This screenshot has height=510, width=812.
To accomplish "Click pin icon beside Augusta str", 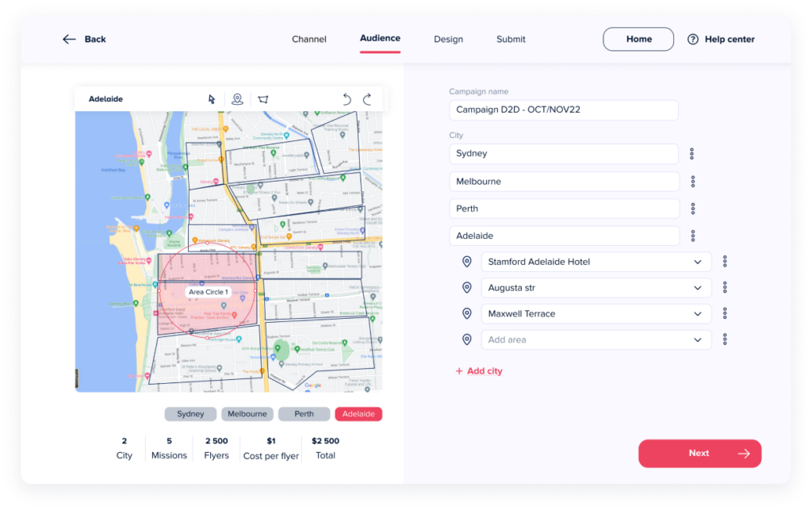I will point(467,287).
